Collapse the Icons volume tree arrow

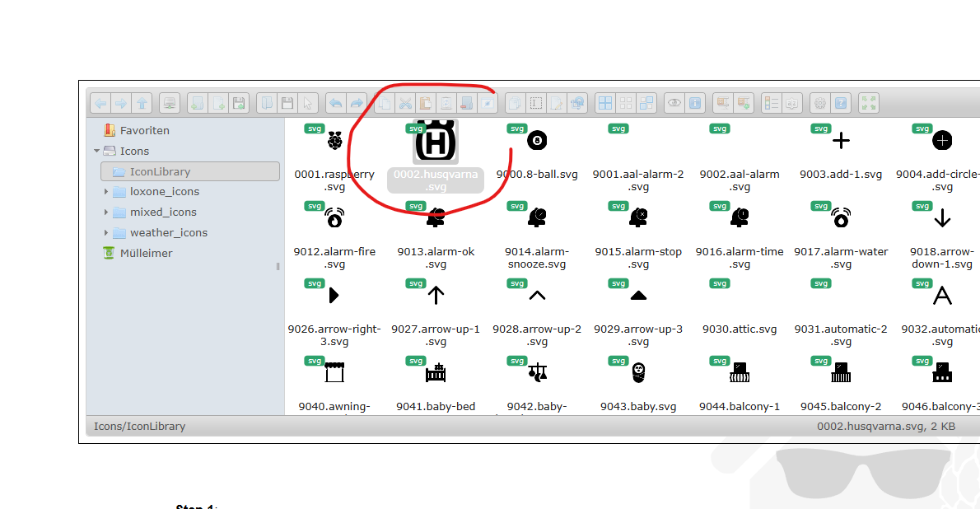coord(96,151)
